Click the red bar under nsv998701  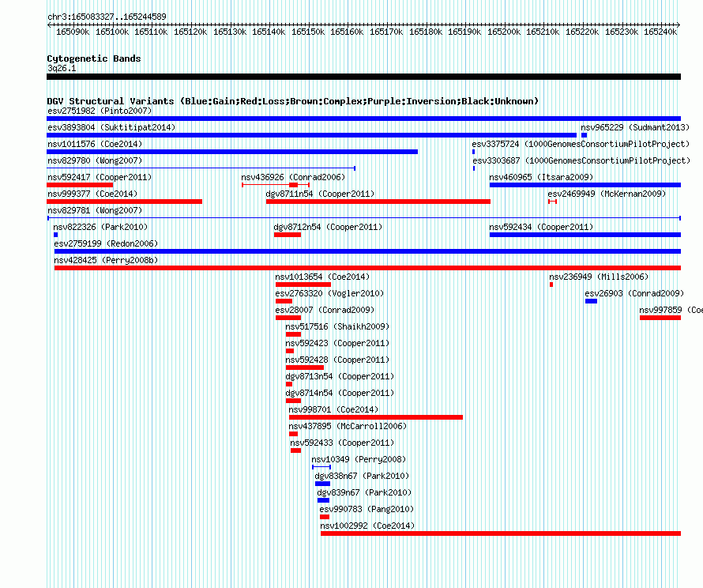click(x=376, y=417)
